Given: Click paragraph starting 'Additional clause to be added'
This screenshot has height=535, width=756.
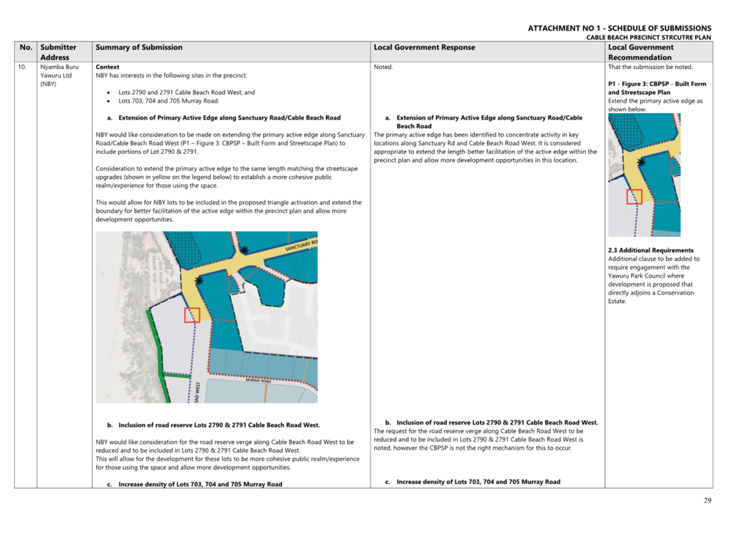Looking at the screenshot, I should pyautogui.click(x=654, y=280).
